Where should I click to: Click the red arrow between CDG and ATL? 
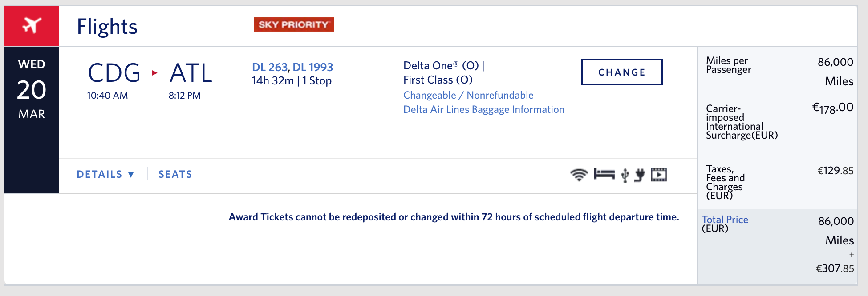(154, 73)
